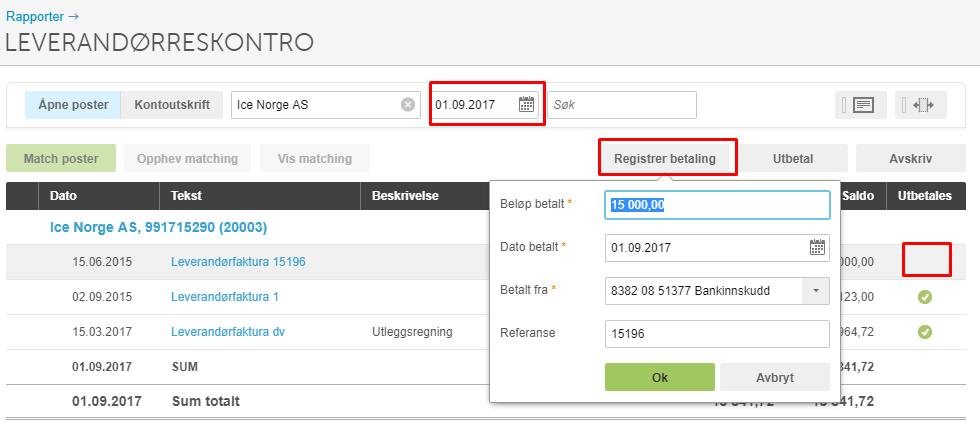Viewport: 980px width, 428px height.
Task: Sort by the Utbetales column header
Action: coord(925,196)
